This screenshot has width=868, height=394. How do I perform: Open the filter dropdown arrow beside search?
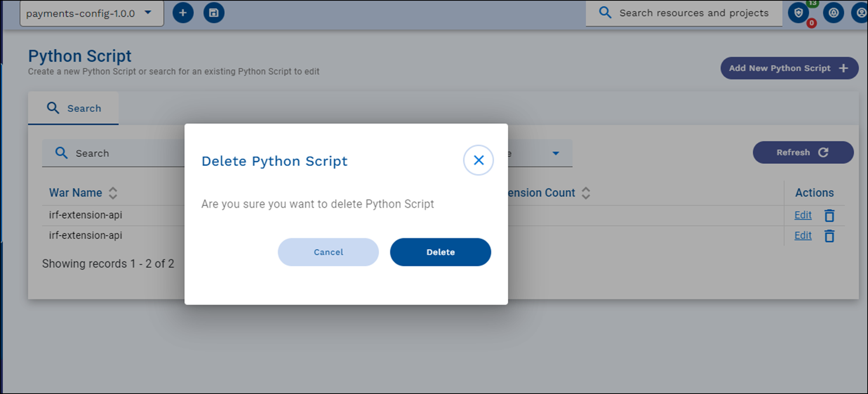(556, 153)
